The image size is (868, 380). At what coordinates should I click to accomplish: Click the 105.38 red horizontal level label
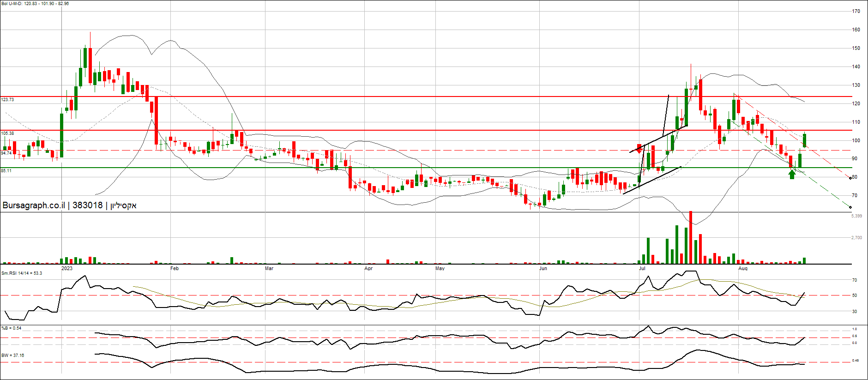click(x=8, y=133)
